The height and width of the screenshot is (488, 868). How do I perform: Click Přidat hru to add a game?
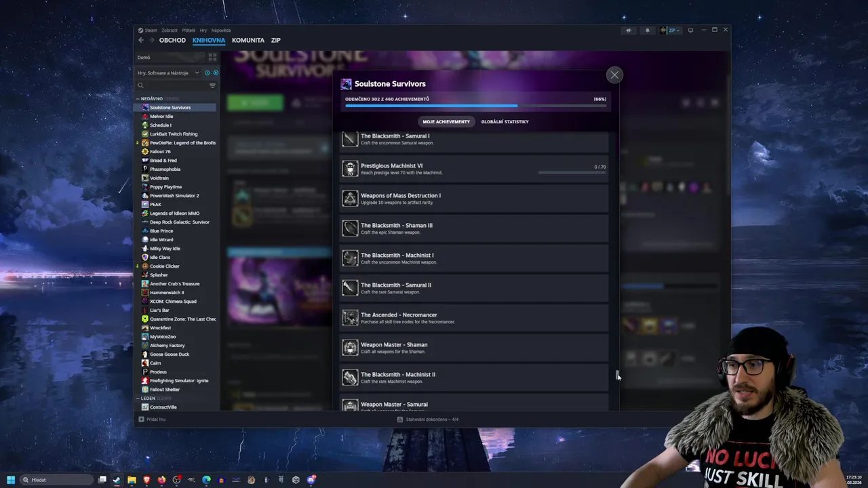[152, 420]
